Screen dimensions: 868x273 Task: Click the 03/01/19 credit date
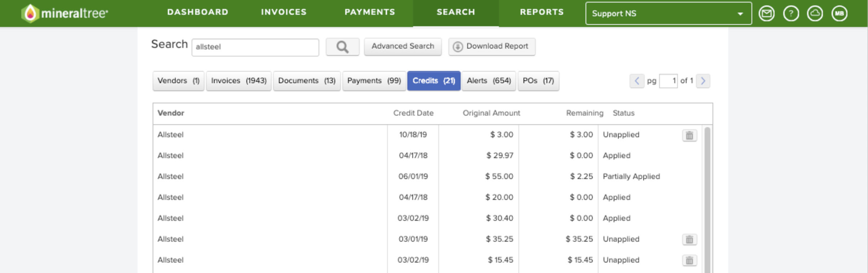click(413, 239)
